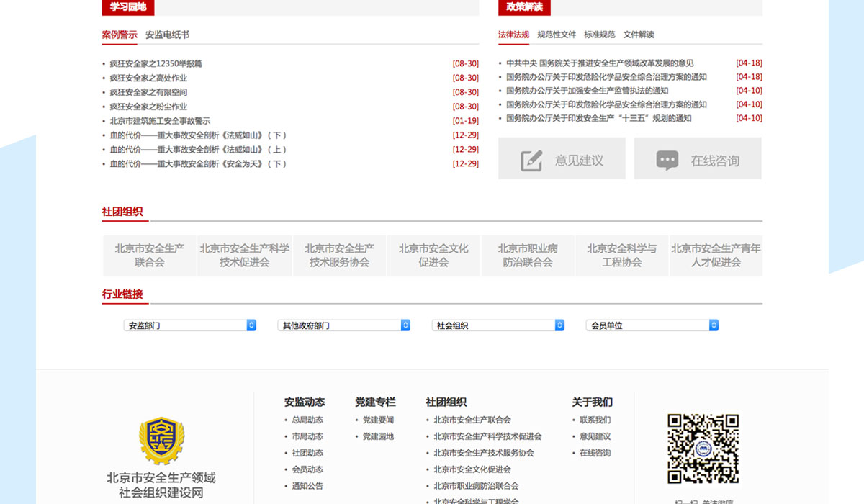
Task: Open the 文件解读 tab
Action: pyautogui.click(x=639, y=35)
